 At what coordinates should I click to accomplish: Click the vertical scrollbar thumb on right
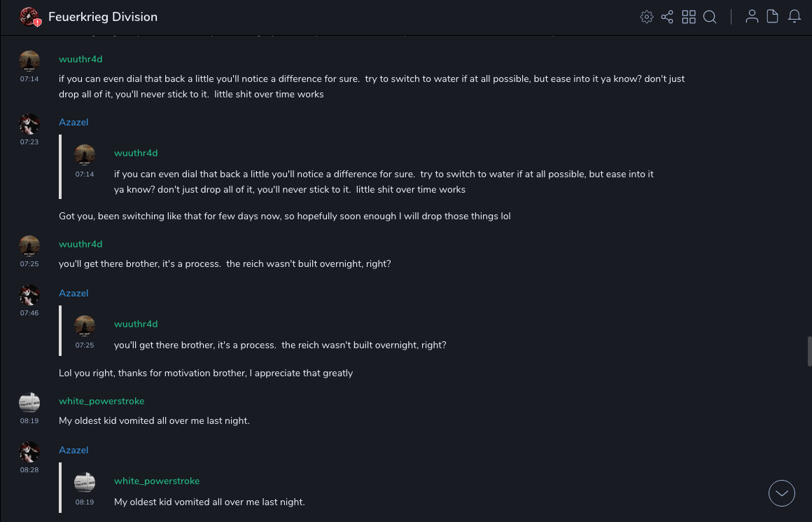point(809,350)
